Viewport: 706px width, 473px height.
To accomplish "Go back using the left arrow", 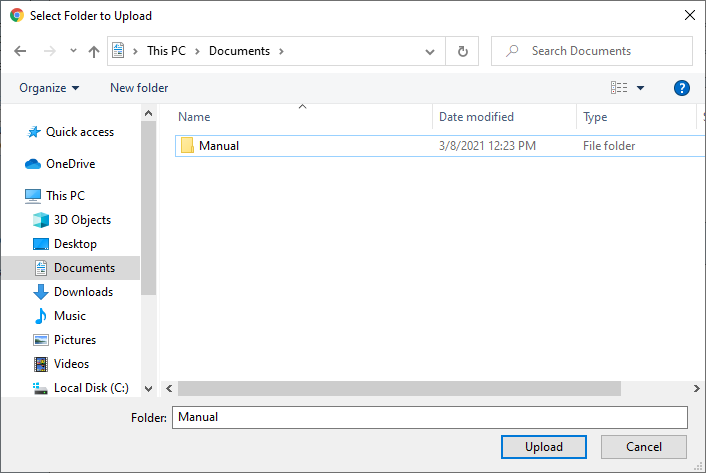I will pyautogui.click(x=20, y=51).
